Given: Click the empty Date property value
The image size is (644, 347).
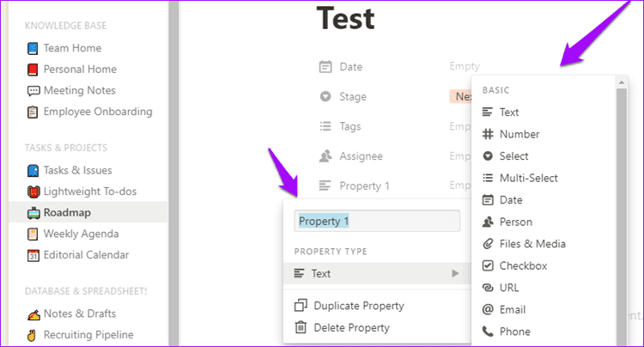Looking at the screenshot, I should point(465,66).
